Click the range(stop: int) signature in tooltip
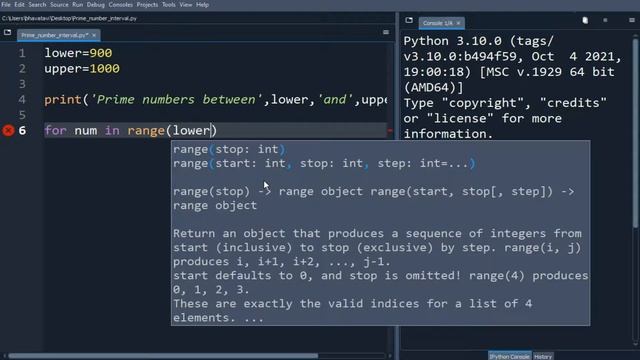Screen dimensions: 640x360 coord(229,149)
